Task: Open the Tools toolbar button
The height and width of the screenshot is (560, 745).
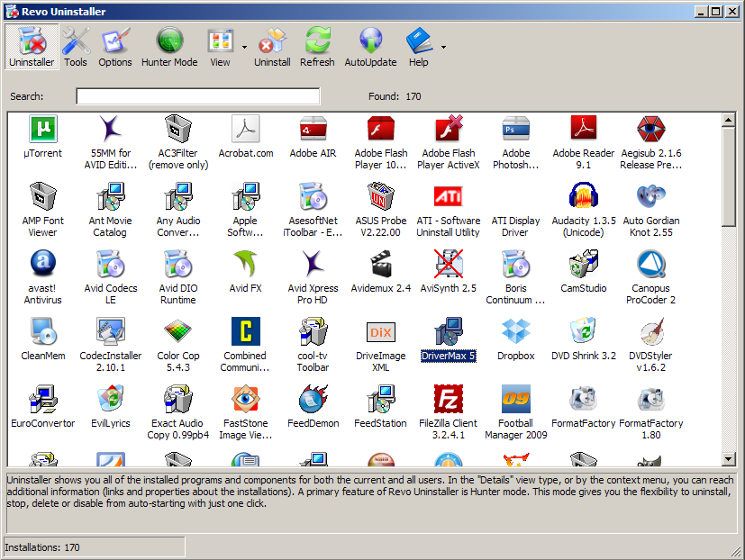Action: 76,47
